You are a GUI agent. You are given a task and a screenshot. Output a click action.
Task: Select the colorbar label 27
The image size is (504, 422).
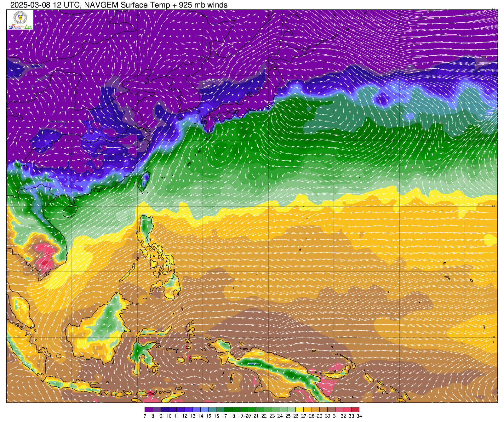[x=304, y=416]
